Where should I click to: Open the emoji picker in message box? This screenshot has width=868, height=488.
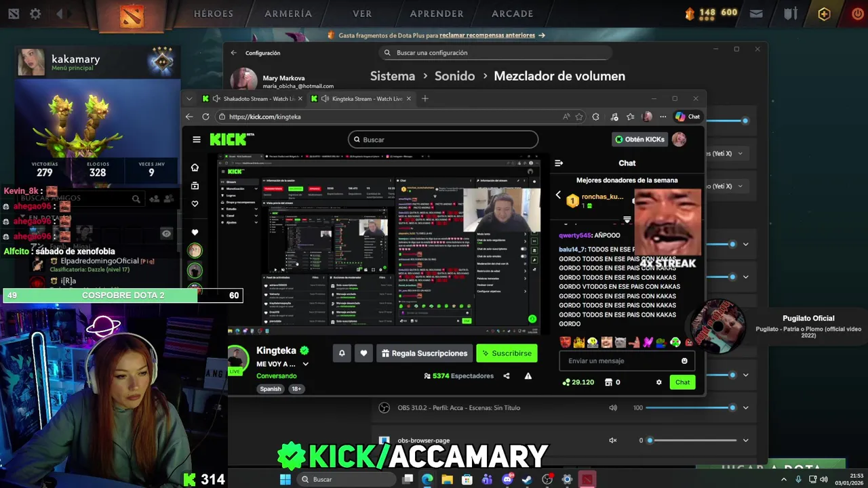[x=684, y=361]
